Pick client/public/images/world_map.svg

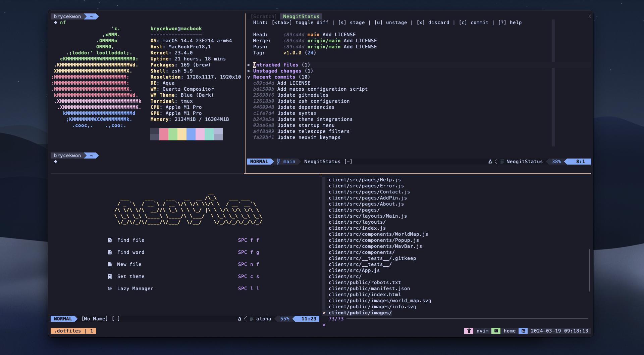(380, 301)
